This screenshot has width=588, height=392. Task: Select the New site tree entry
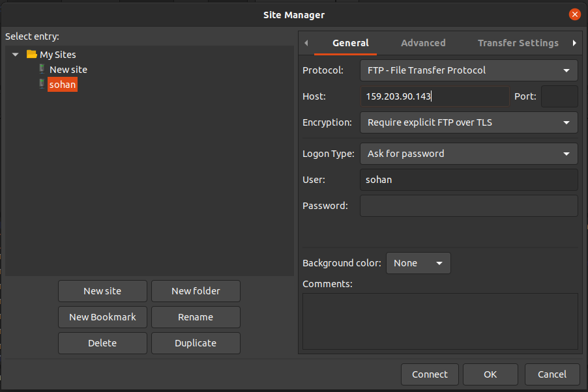point(68,70)
